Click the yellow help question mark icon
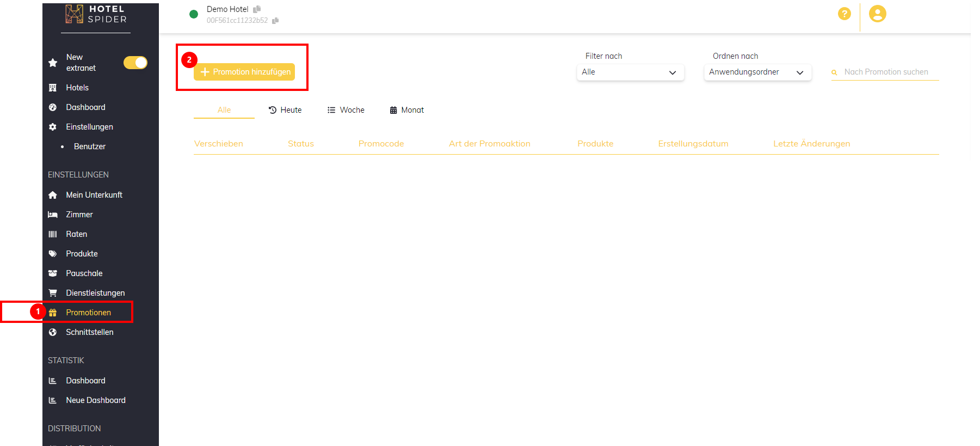Image resolution: width=980 pixels, height=446 pixels. pos(844,14)
